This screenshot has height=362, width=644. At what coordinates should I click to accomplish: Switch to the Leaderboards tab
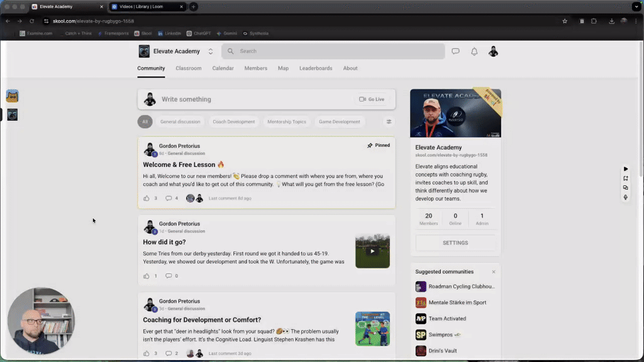pyautogui.click(x=316, y=68)
